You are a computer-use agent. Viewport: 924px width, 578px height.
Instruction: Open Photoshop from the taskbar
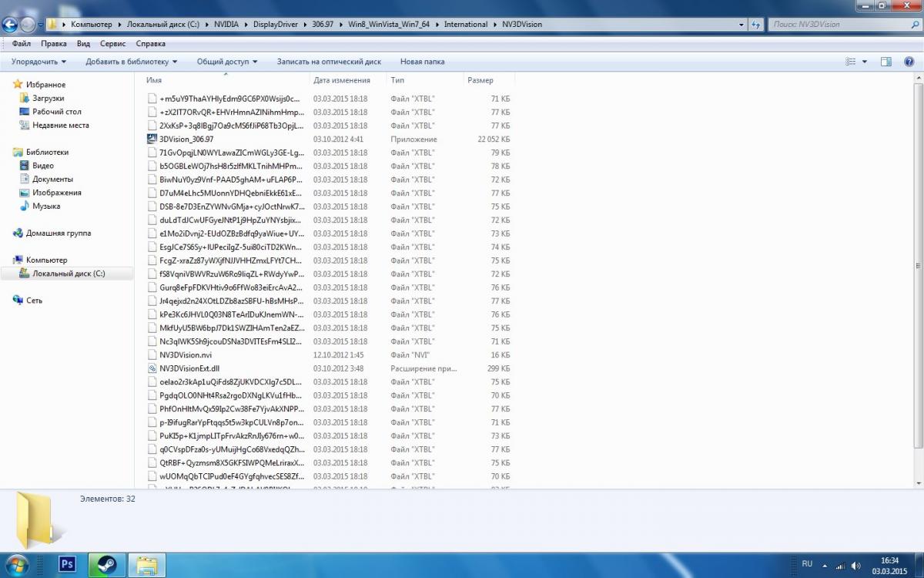(68, 564)
